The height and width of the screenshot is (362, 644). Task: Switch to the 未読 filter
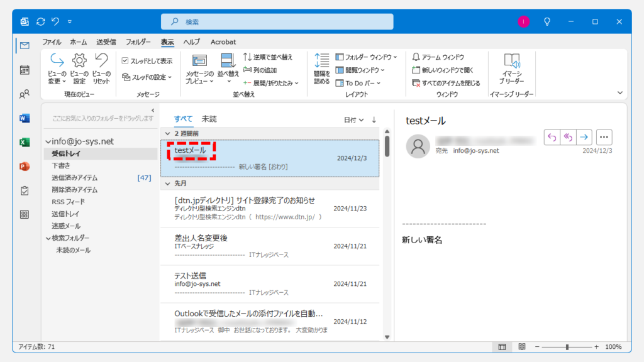[x=209, y=119]
